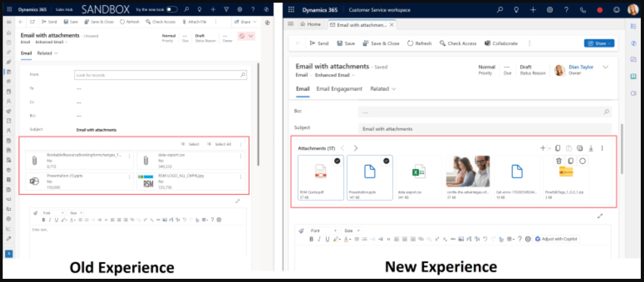Click Save in the old experience command bar

(70, 22)
